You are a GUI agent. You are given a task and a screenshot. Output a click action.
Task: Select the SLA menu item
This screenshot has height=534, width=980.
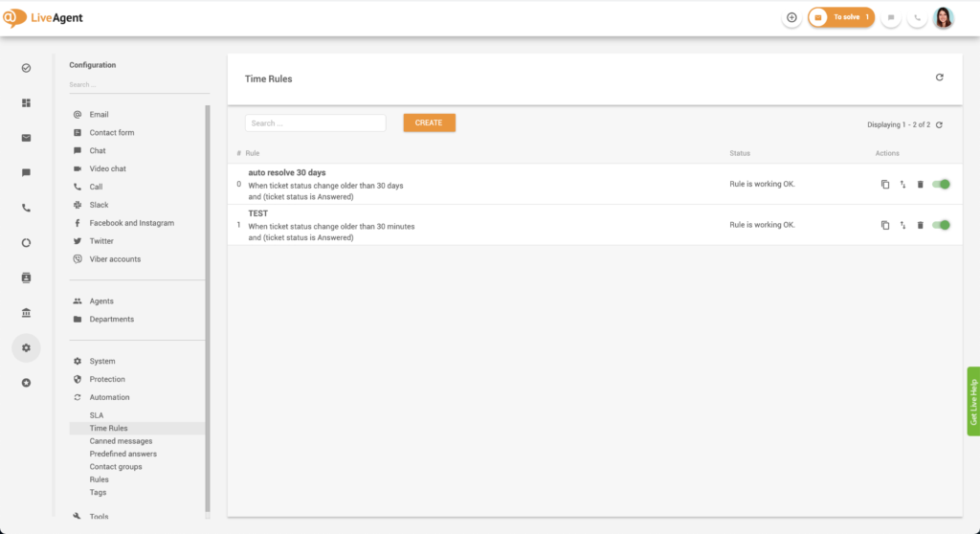coord(97,415)
